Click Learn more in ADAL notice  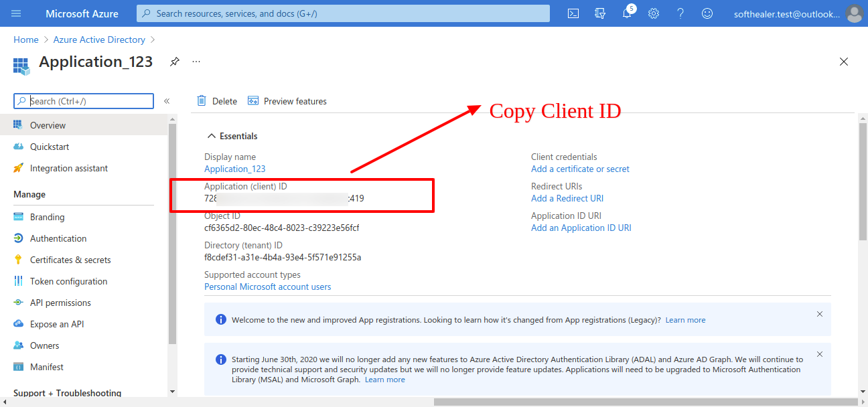click(385, 380)
